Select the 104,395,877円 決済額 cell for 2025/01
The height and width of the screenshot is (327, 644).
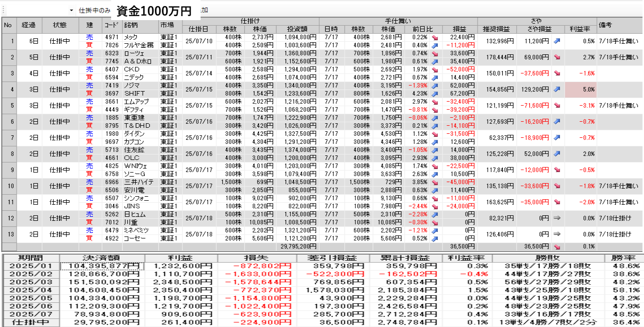pyautogui.click(x=102, y=266)
